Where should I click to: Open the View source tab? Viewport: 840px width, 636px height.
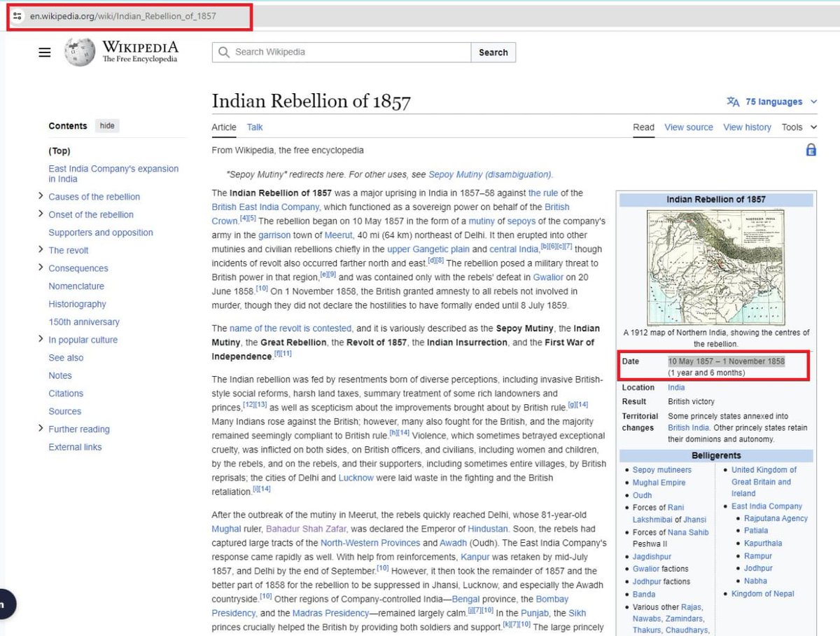pyautogui.click(x=689, y=127)
